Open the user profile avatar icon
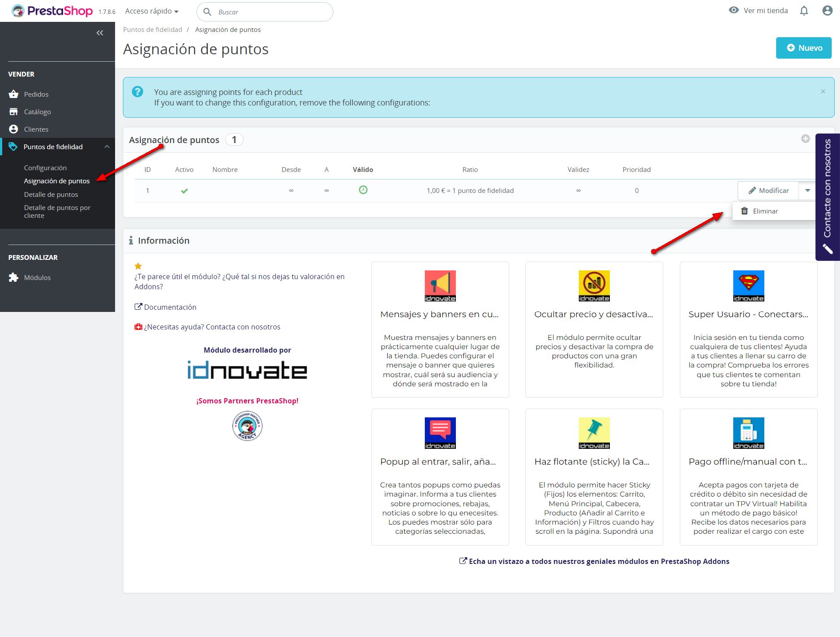Image resolution: width=840 pixels, height=637 pixels. [827, 11]
